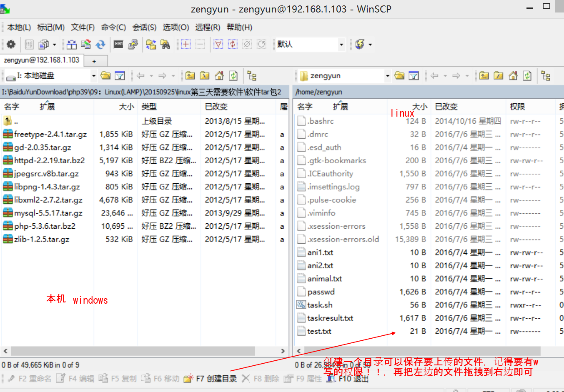Click the F8 删除 button
The height and width of the screenshot is (392, 564).
pos(261,378)
